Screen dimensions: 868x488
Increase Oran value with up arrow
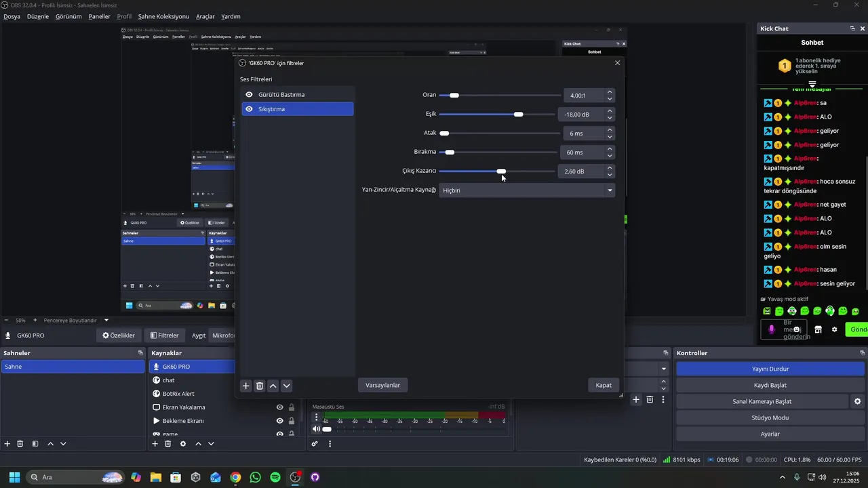610,92
